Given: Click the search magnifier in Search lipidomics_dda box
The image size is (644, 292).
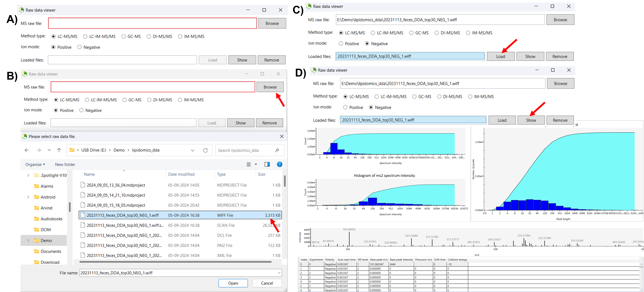Looking at the screenshot, I should (x=277, y=150).
